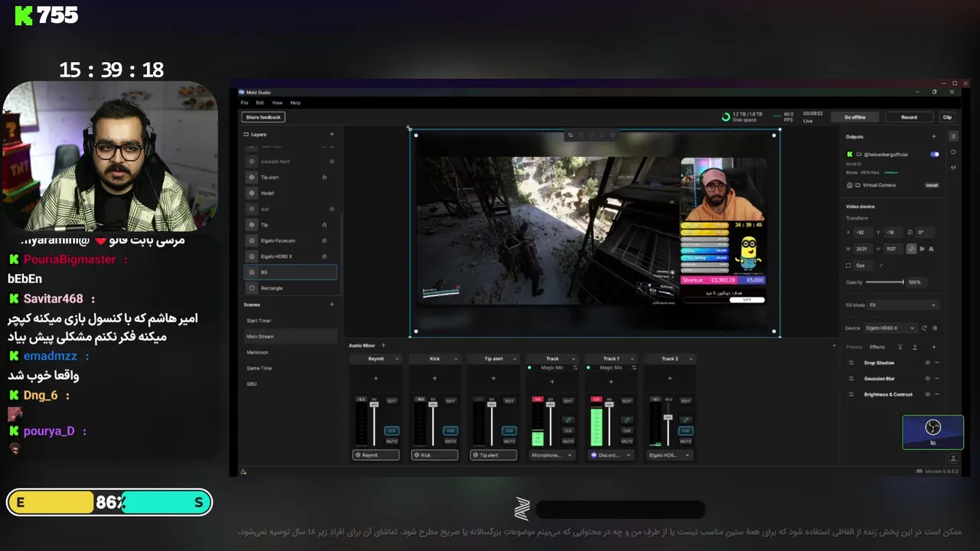Screen dimensions: 980x551
Task: Add a new scene with Scenes plus
Action: [332, 305]
